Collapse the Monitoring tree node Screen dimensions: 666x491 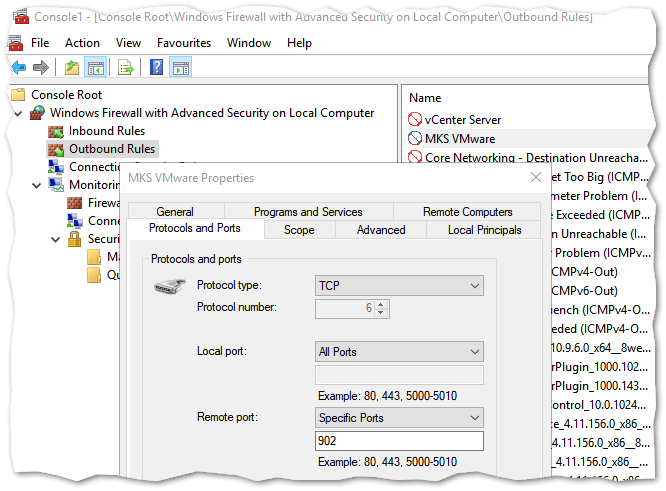tap(37, 186)
